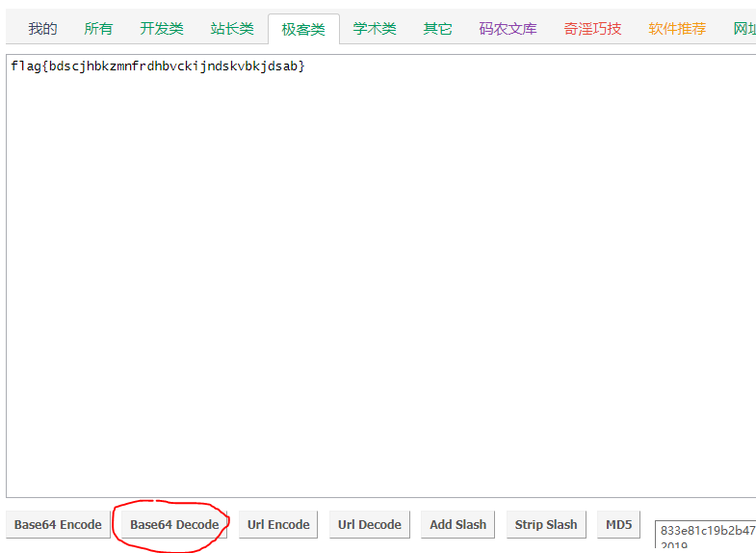Click Strip Slash button
The image size is (756, 553).
pos(546,524)
